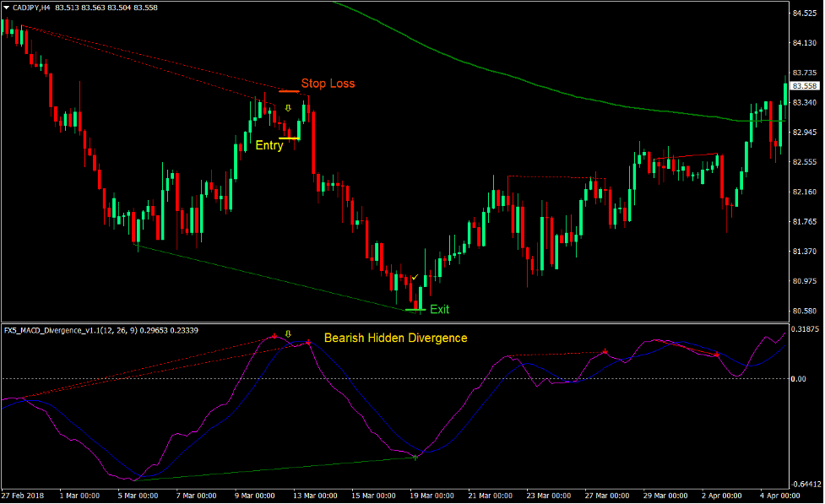Select the yellow entry arrow annotation
The width and height of the screenshot is (825, 504).
coord(287,109)
